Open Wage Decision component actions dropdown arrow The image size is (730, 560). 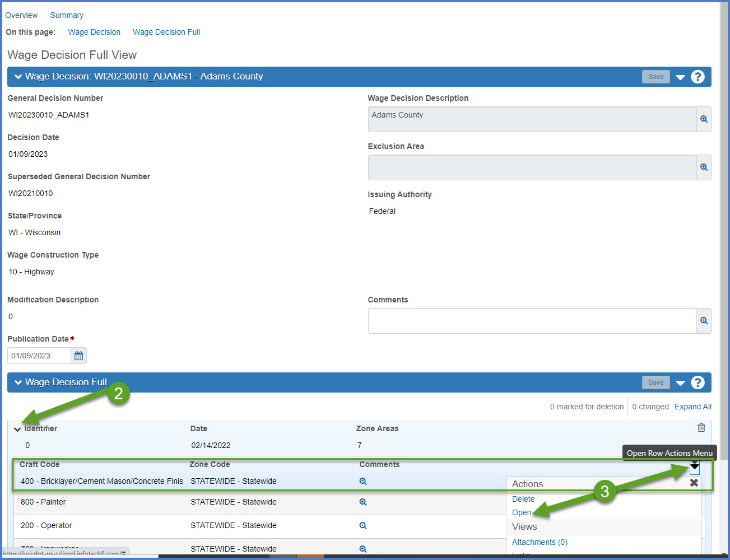[x=680, y=77]
